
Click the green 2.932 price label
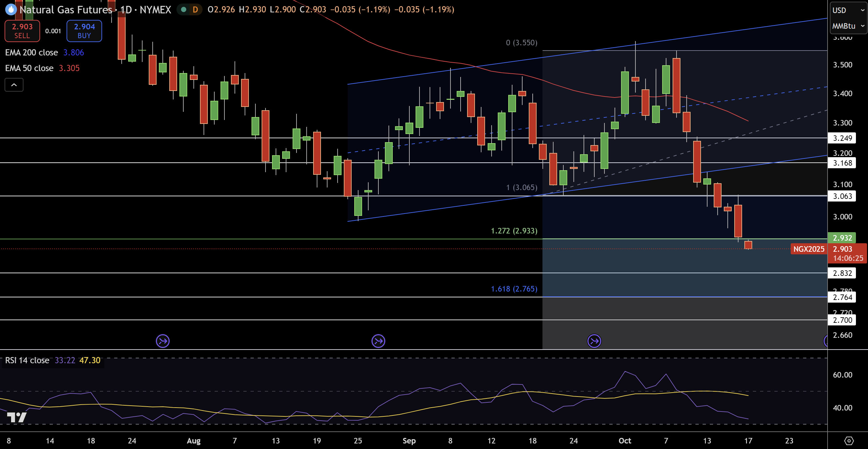tap(842, 238)
